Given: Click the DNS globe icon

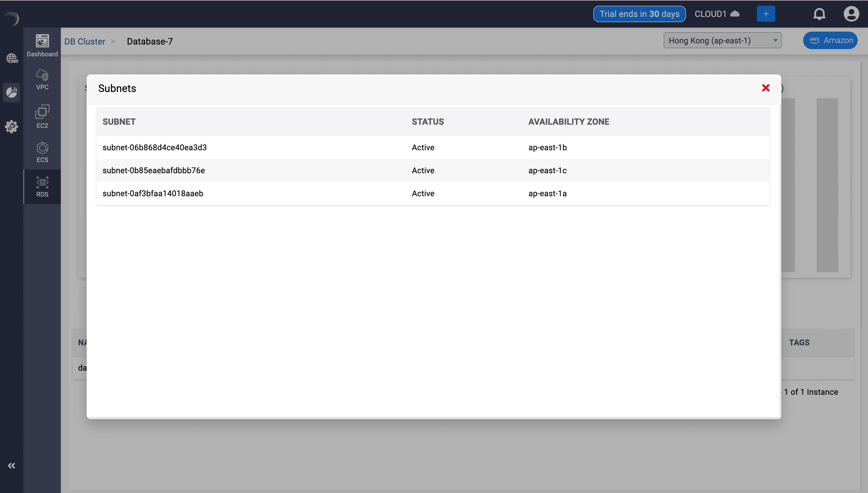Looking at the screenshot, I should 12,58.
